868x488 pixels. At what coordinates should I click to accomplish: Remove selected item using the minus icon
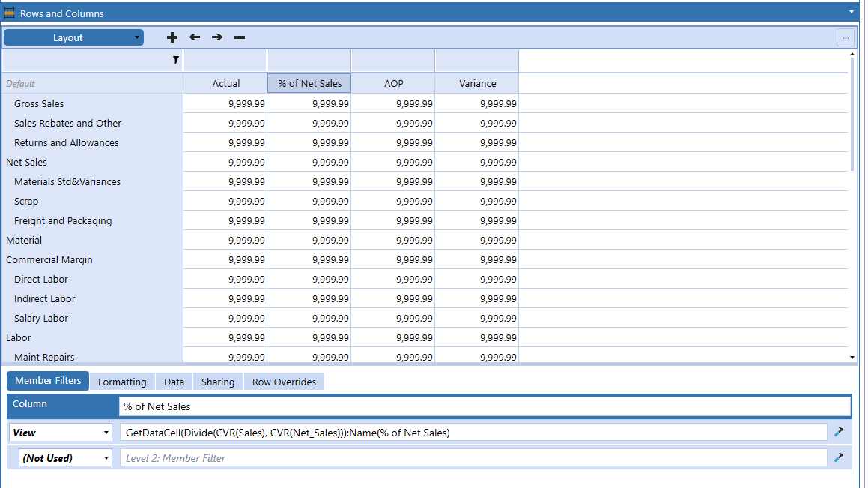(239, 37)
